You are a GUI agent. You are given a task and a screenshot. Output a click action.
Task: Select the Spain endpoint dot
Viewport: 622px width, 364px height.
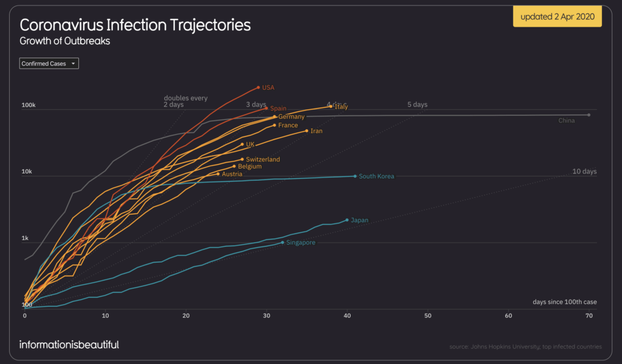tap(267, 108)
